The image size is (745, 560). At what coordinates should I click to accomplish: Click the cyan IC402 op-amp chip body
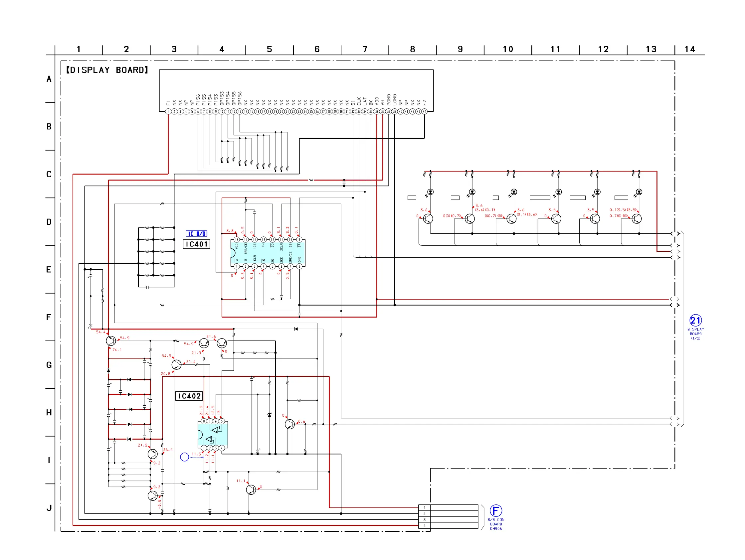[213, 435]
